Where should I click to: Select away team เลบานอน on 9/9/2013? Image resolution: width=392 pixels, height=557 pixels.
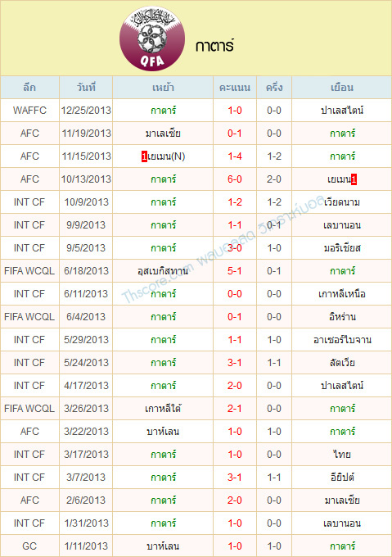click(x=342, y=225)
